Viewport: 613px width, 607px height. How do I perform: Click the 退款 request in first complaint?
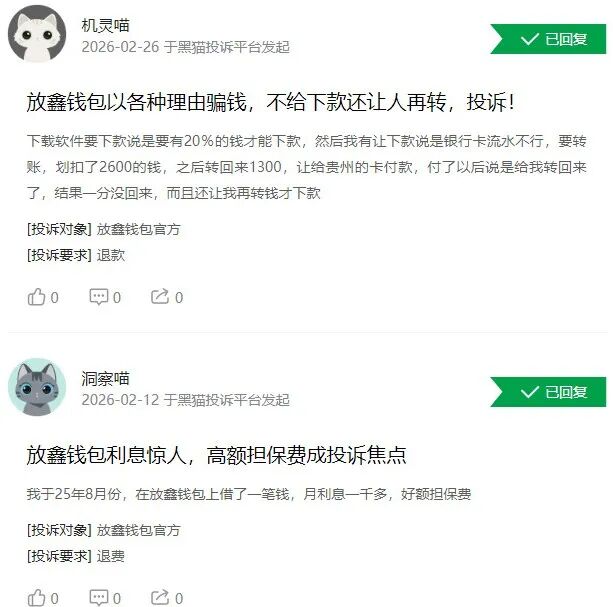pos(111,255)
